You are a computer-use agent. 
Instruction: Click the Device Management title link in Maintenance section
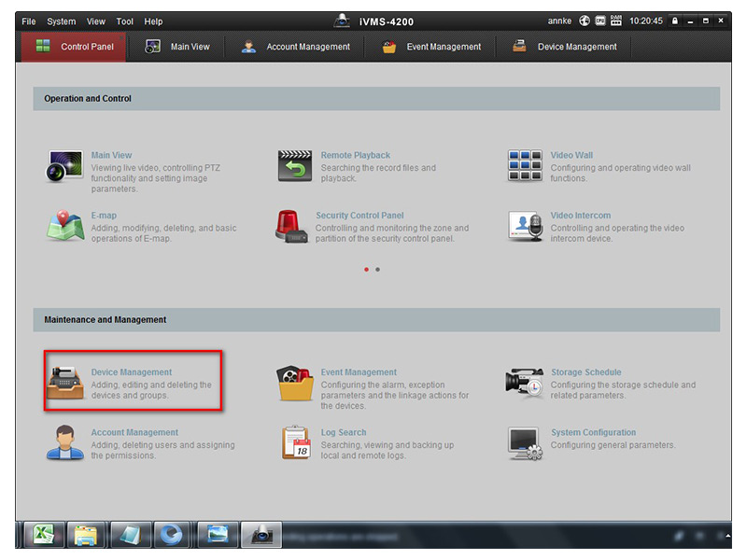[132, 372]
